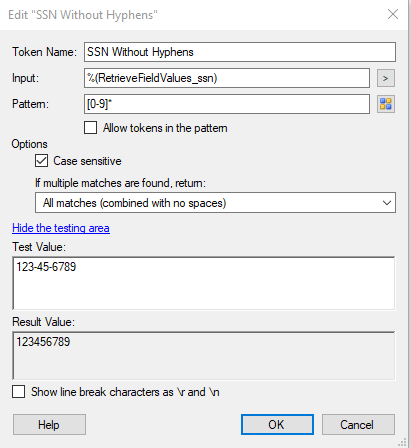Viewport: 411px width, 448px height.
Task: Uncheck the Case sensitive option
Action: (41, 161)
